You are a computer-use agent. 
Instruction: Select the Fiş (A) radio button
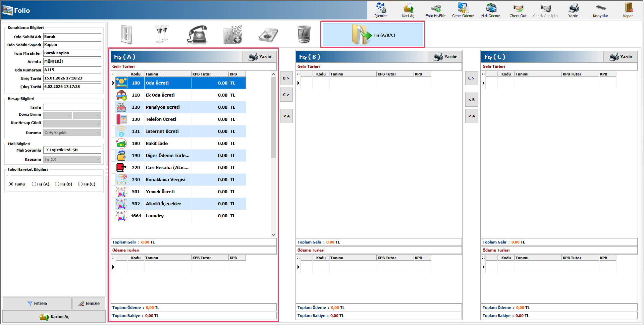point(34,184)
